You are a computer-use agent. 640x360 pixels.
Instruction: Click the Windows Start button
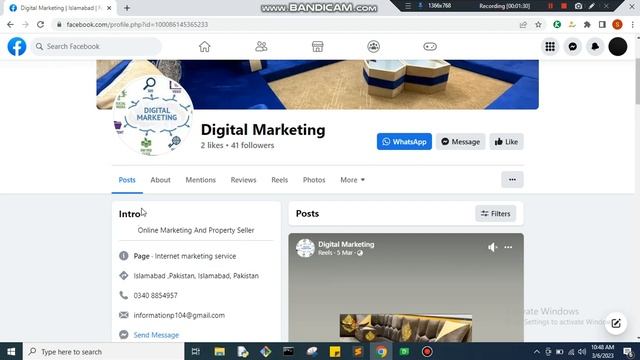tap(11, 351)
